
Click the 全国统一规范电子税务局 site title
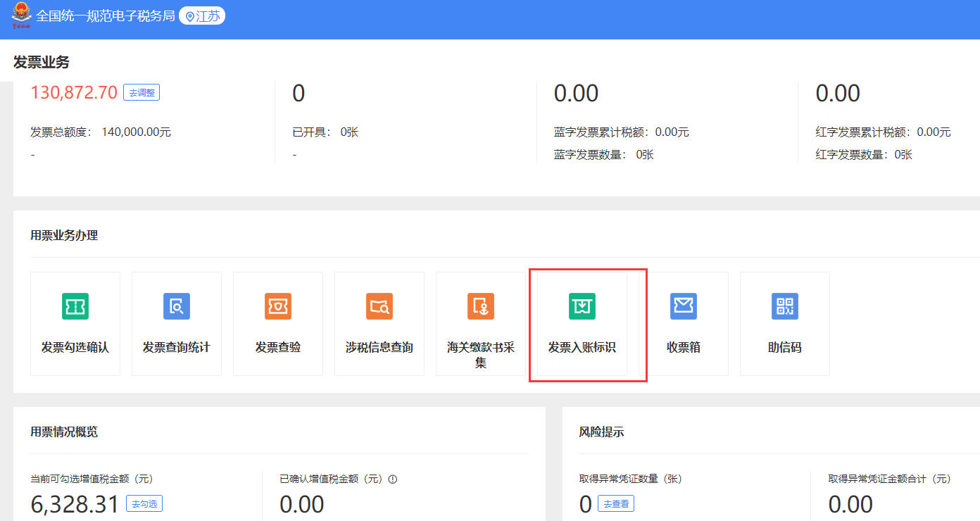click(x=105, y=16)
